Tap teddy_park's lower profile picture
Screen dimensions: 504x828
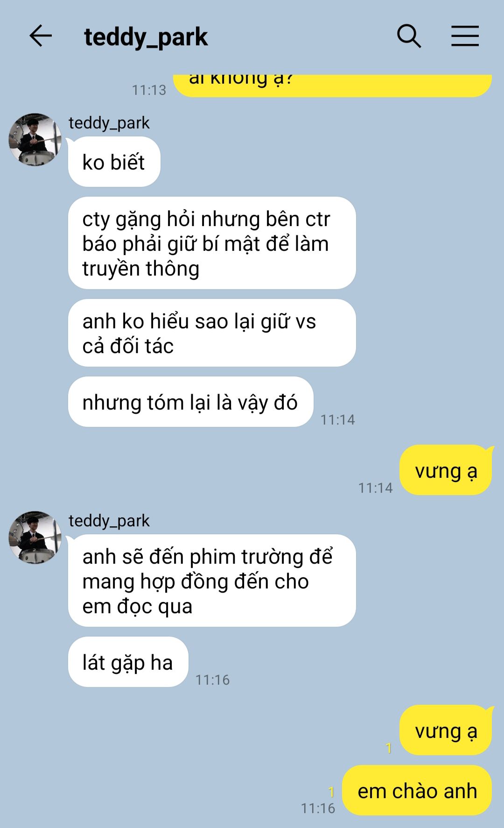click(35, 537)
